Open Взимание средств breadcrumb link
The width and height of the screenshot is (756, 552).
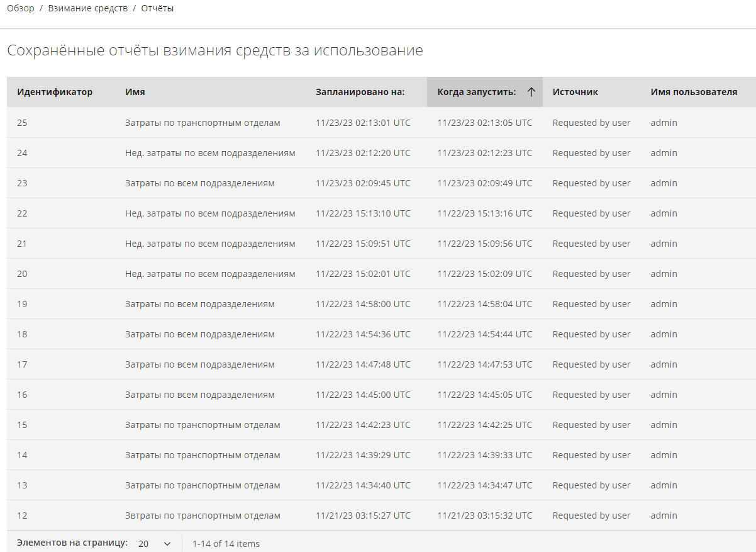point(87,8)
